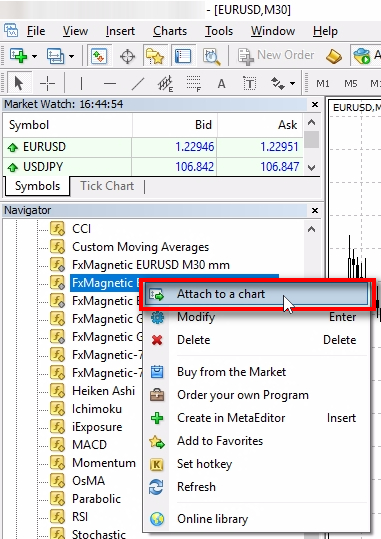Click the Bid column header
The image size is (381, 539).
pos(175,125)
